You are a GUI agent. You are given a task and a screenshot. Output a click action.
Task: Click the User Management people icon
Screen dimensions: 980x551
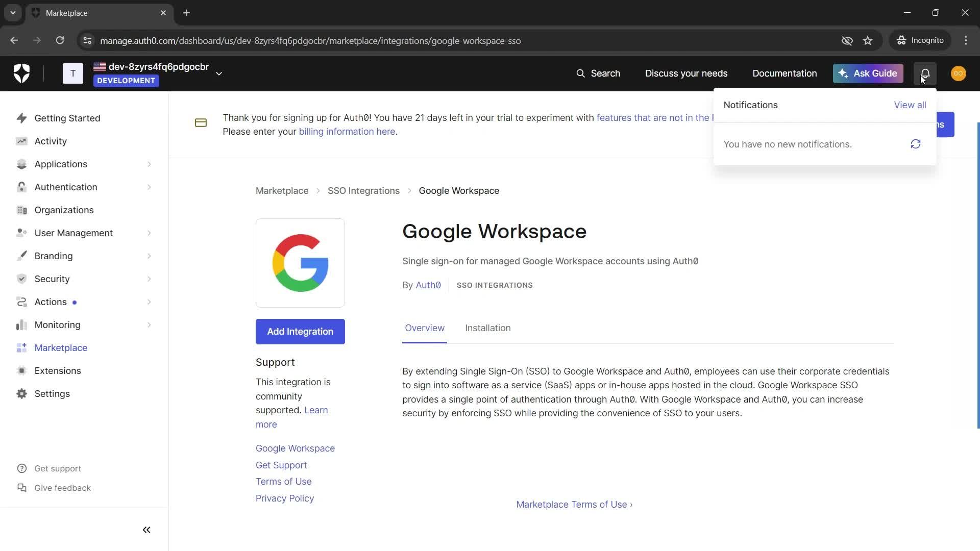point(21,233)
